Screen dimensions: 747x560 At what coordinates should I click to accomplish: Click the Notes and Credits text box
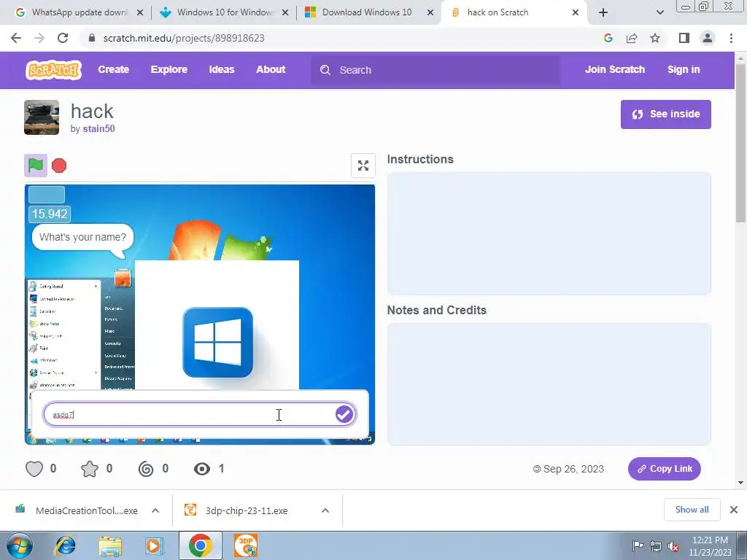click(x=549, y=384)
